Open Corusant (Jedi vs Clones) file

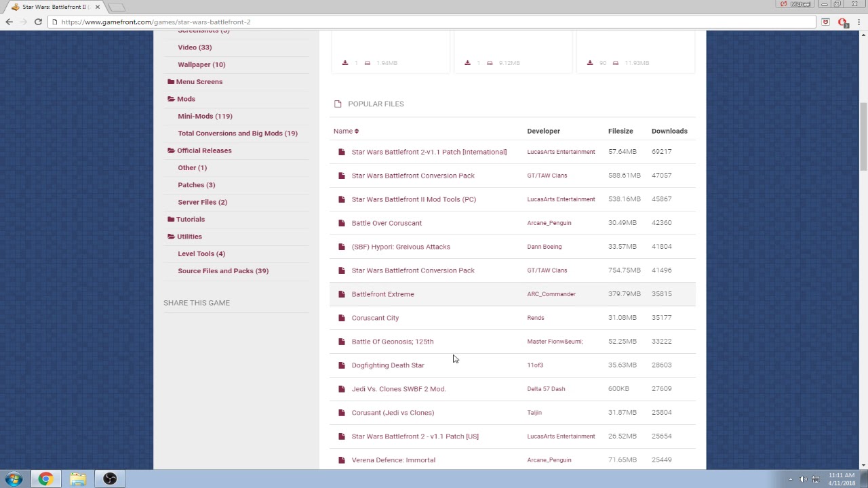point(393,413)
